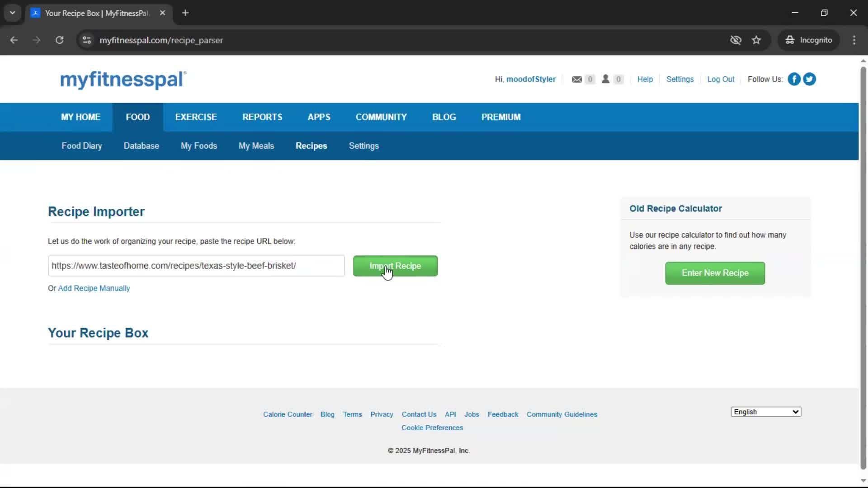Click the Enter New Recipe button
Viewport: 868px width, 488px height.
pos(715,273)
